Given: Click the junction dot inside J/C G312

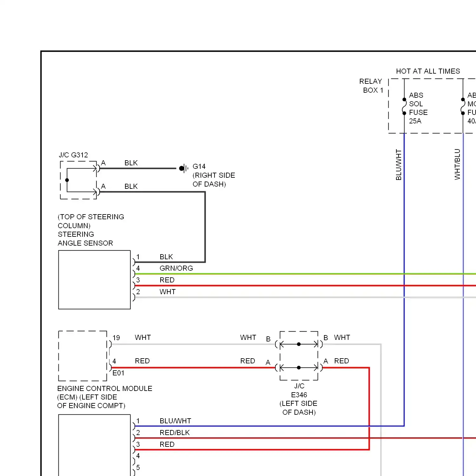Looking at the screenshot, I should tap(67, 180).
